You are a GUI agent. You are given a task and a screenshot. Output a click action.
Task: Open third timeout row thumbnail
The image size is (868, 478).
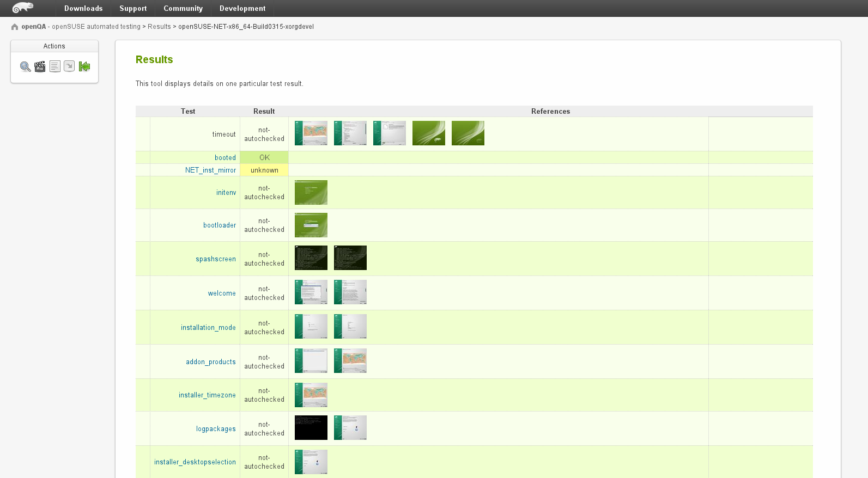pos(390,133)
